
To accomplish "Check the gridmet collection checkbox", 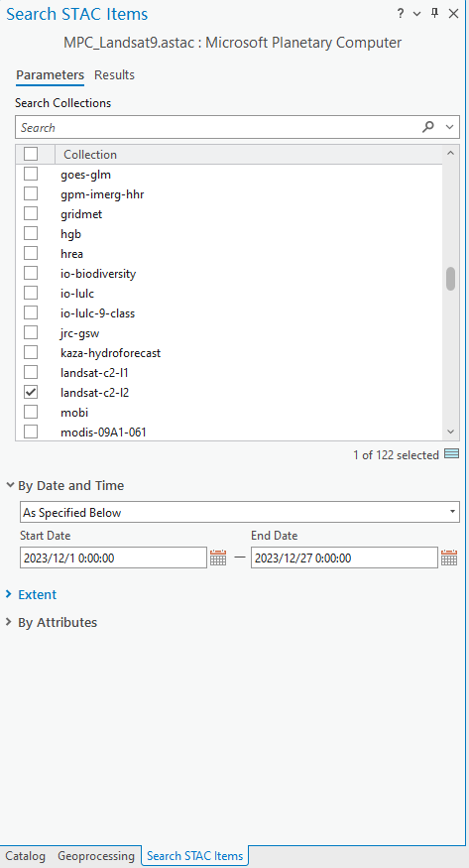I will [31, 213].
